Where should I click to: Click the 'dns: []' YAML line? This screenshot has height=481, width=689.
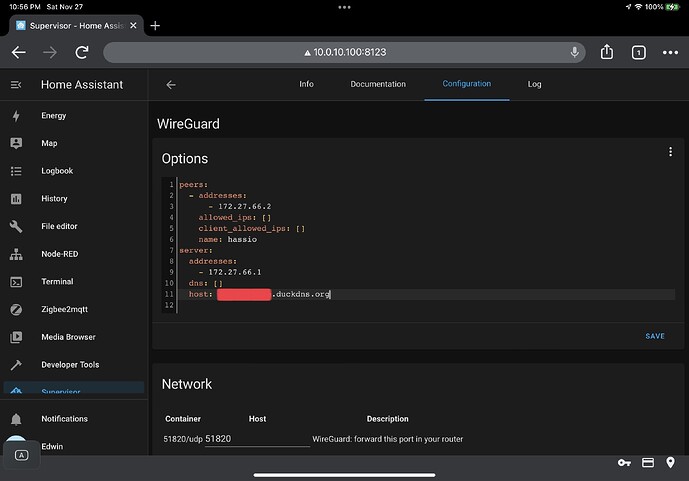point(206,283)
